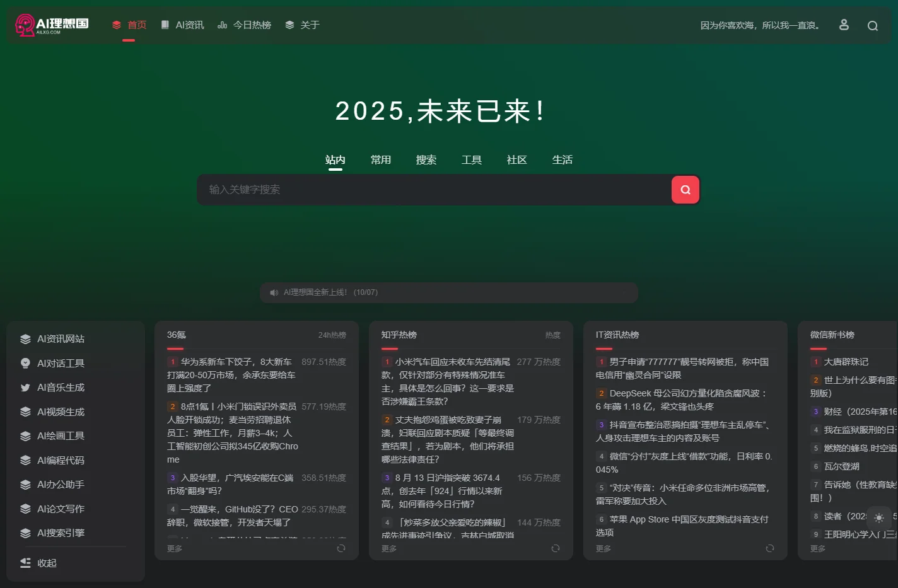Open the AI理想国全新上线 announcement
898x588 pixels.
pos(330,292)
